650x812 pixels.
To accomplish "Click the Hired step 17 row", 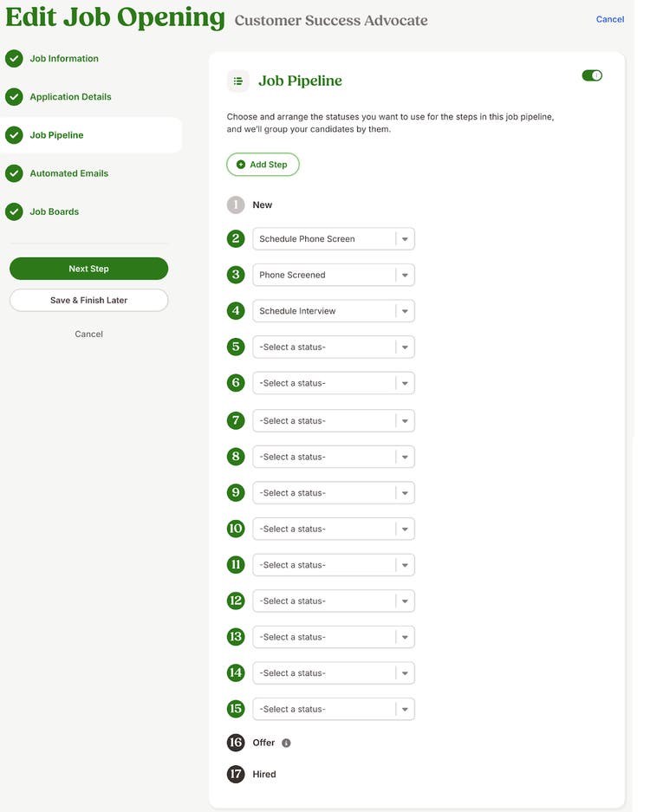I will tap(251, 774).
